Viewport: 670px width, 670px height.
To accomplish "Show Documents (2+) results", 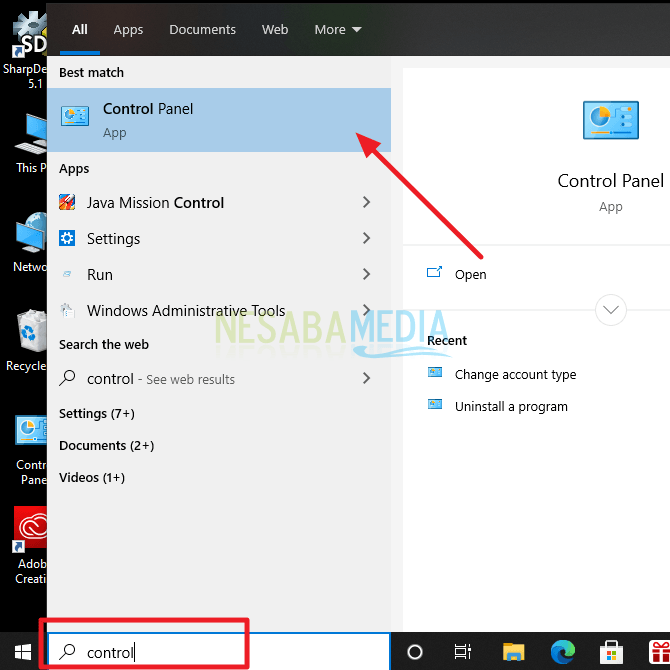I will (x=106, y=445).
